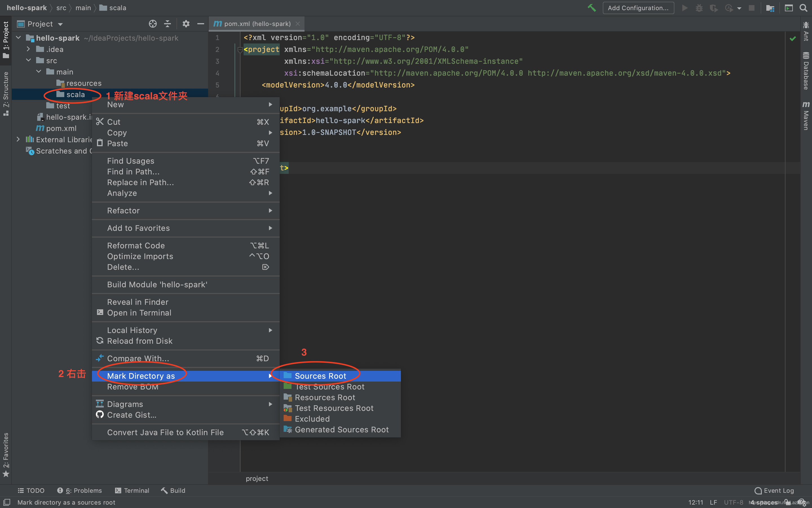Open Local History submenu
This screenshot has height=508, width=812.
pos(186,330)
